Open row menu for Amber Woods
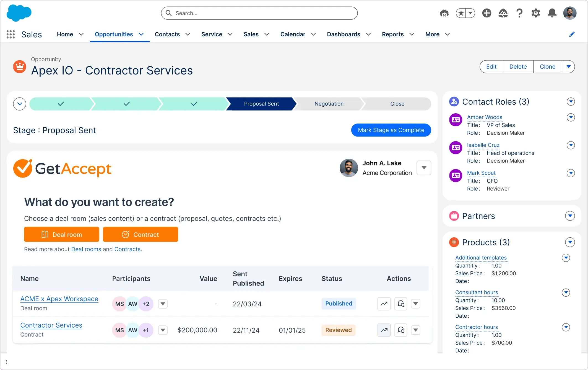 click(x=571, y=117)
